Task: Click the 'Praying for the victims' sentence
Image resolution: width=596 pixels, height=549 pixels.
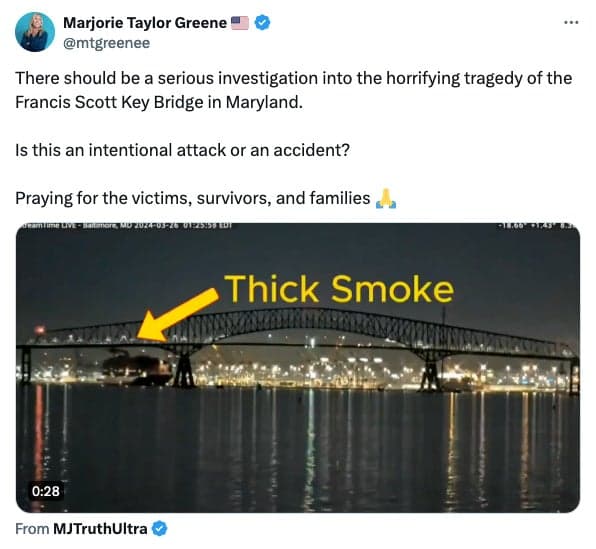Action: (193, 198)
